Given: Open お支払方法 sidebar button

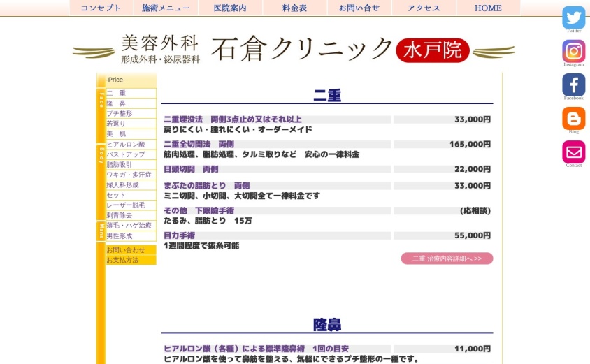Looking at the screenshot, I should point(131,260).
